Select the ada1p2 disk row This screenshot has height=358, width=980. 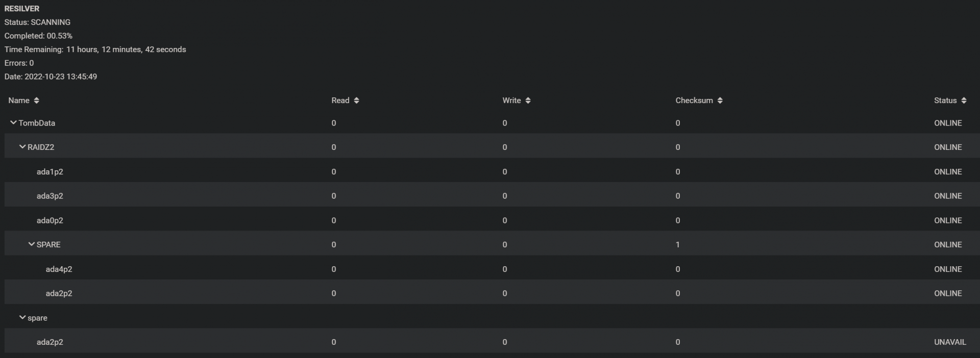point(492,172)
